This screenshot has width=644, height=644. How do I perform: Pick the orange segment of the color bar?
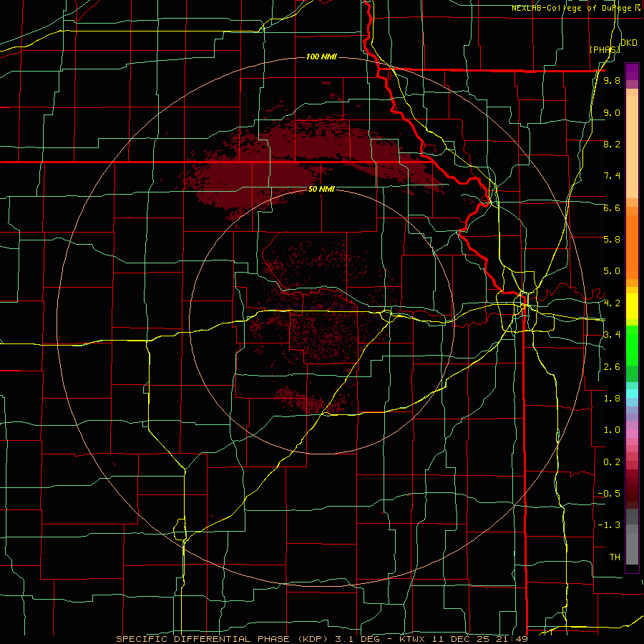[x=632, y=248]
